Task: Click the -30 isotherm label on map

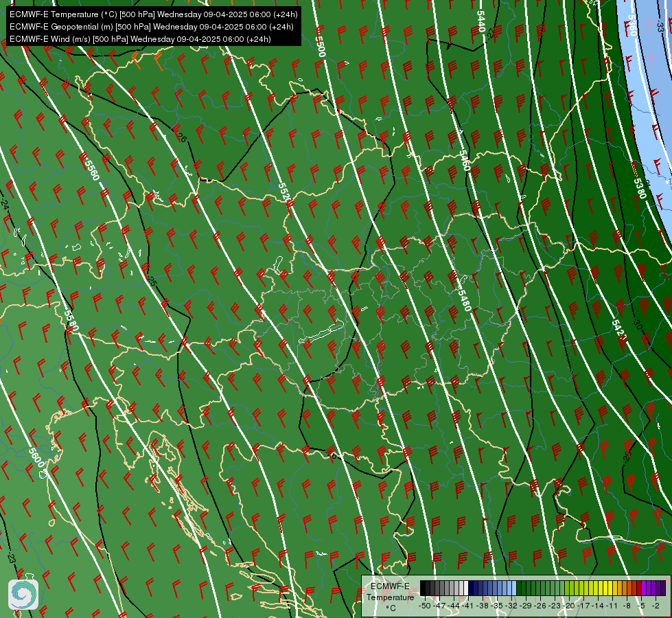Action: pos(637,325)
